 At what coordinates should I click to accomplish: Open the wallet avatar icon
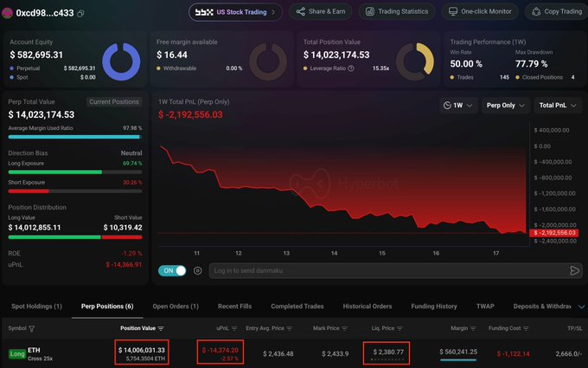[x=7, y=13]
